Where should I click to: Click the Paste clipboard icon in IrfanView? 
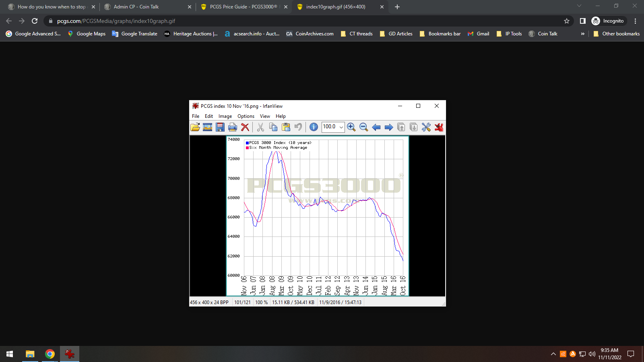coord(286,127)
